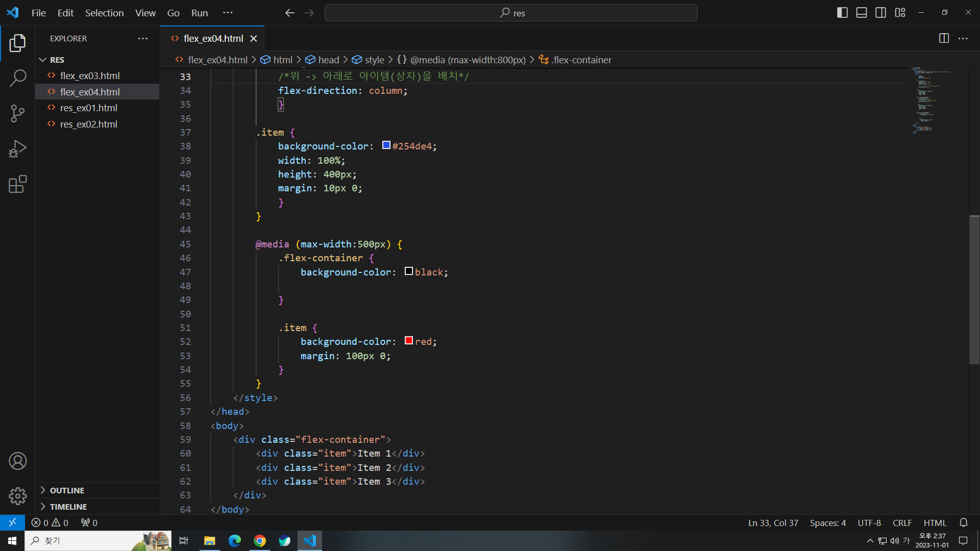Screen dimensions: 980x551
Task: Open the Selection menu
Action: click(x=104, y=13)
